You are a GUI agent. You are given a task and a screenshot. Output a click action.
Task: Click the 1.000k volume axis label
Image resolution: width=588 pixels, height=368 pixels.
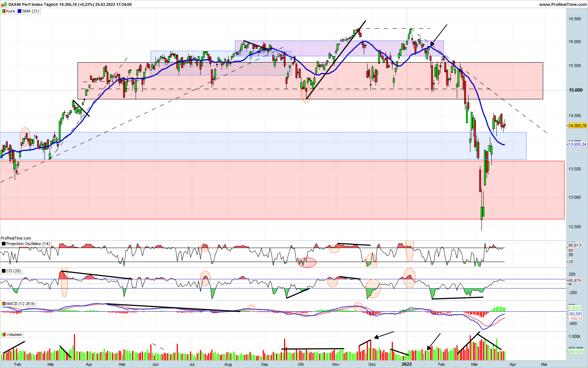click(x=574, y=336)
